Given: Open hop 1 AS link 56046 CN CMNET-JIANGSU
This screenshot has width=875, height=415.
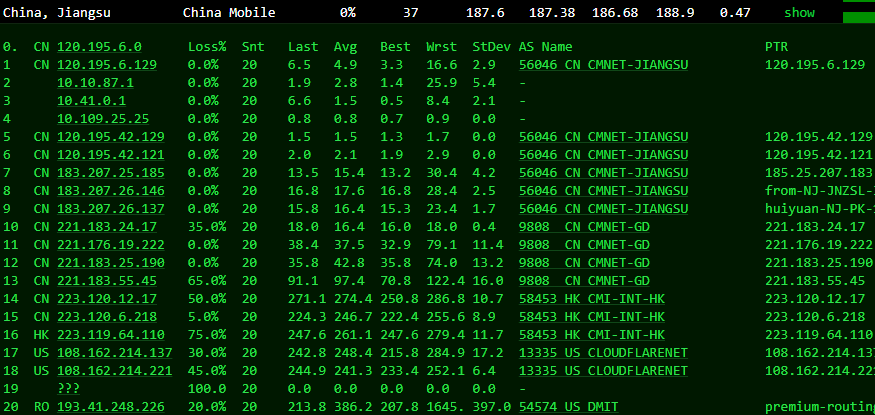Looking at the screenshot, I should tap(603, 65).
